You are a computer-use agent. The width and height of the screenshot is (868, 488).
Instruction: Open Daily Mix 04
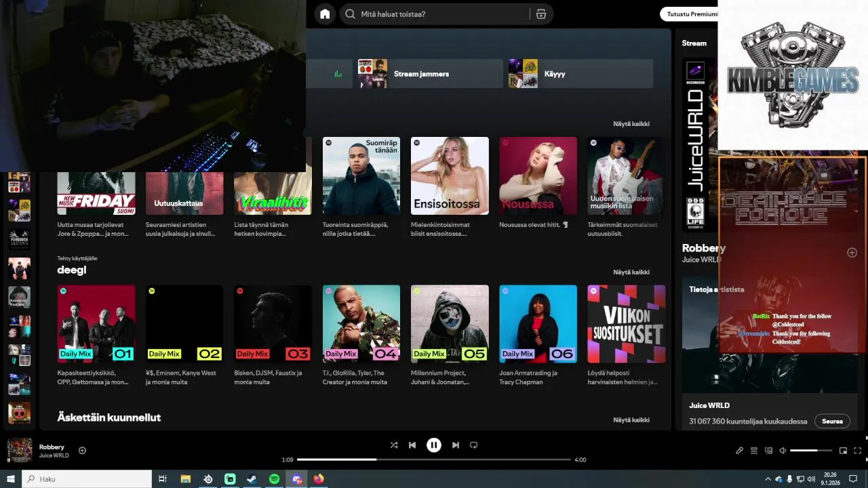tap(361, 335)
